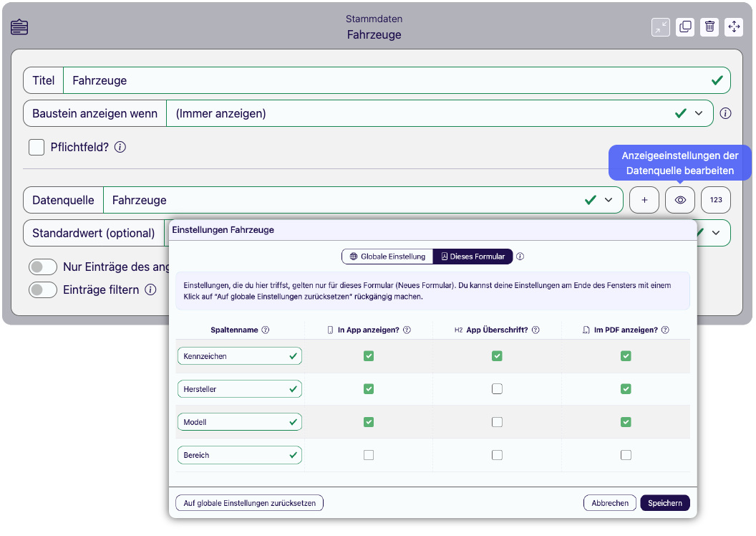Image resolution: width=756 pixels, height=536 pixels.
Task: Delete the block with the trash icon
Action: click(709, 27)
